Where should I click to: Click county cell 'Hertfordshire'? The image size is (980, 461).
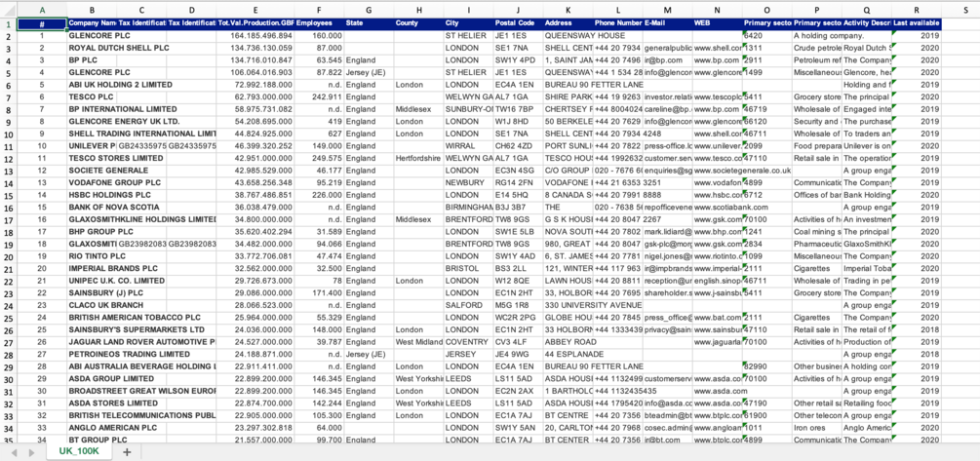click(418, 158)
